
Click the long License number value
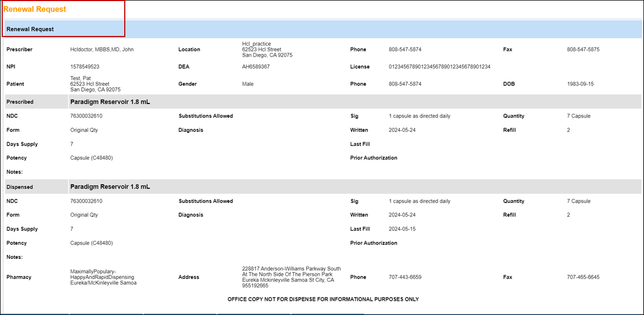(x=439, y=67)
